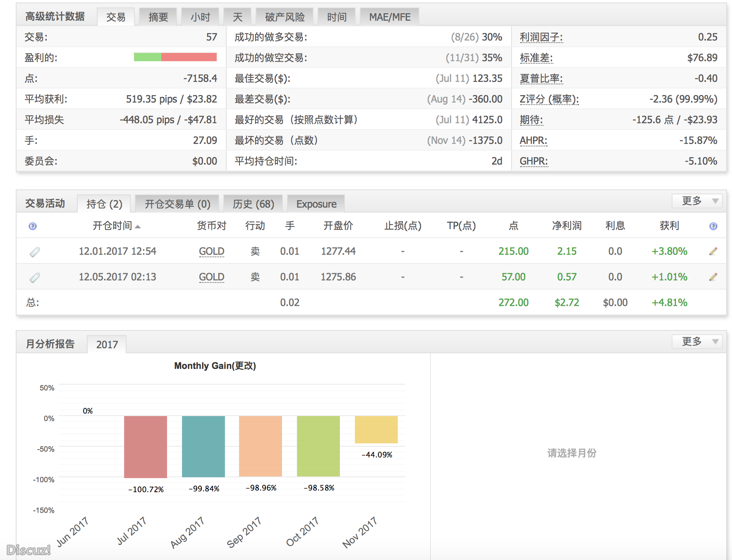Sort by the 获利 column header
The height and width of the screenshot is (560, 732).
(669, 226)
